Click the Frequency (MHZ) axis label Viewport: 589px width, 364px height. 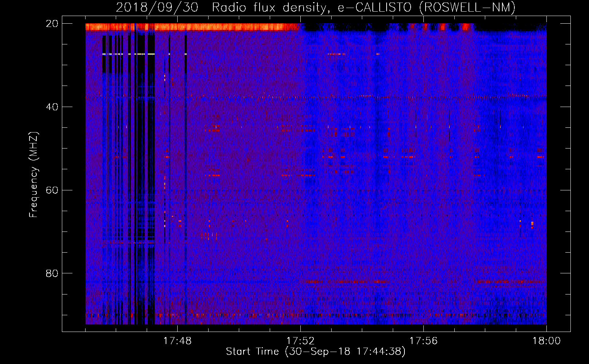pos(33,175)
